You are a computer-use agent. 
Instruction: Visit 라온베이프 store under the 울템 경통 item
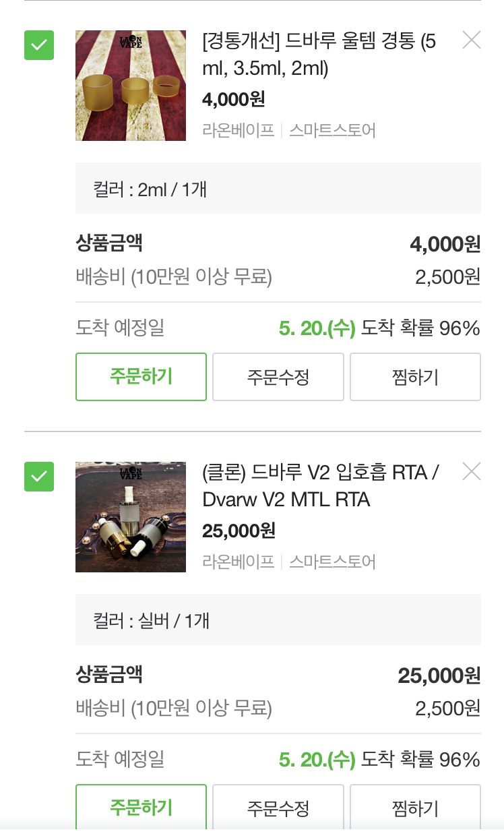239,130
